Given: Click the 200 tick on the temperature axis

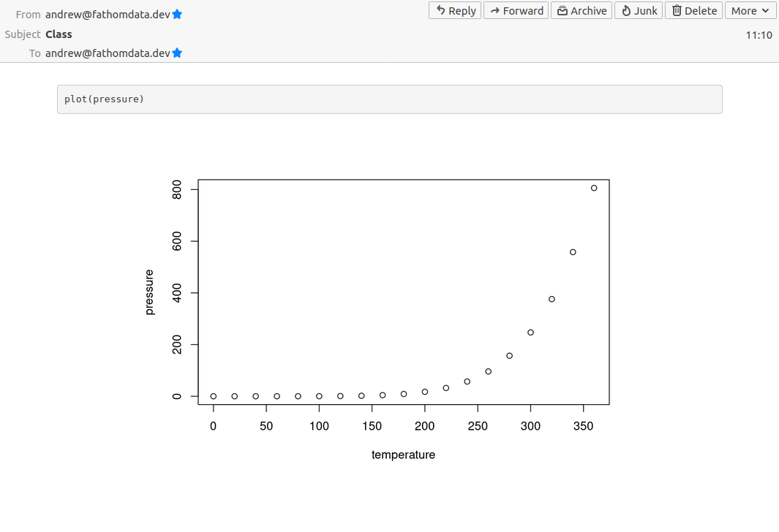Looking at the screenshot, I should pos(425,426).
